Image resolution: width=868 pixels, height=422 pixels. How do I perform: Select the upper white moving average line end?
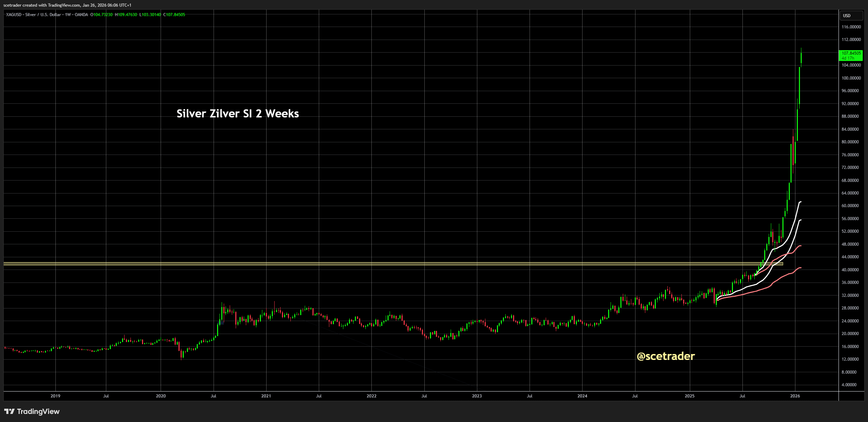pos(800,202)
